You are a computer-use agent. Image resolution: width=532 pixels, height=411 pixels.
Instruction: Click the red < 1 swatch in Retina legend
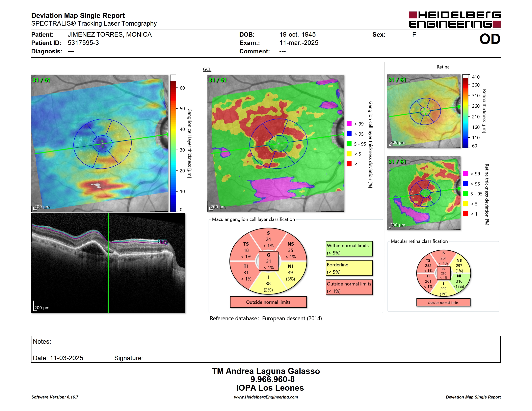pyautogui.click(x=465, y=214)
